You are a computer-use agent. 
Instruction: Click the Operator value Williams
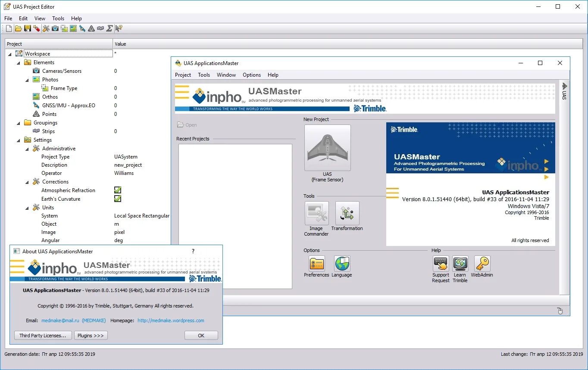coord(124,173)
